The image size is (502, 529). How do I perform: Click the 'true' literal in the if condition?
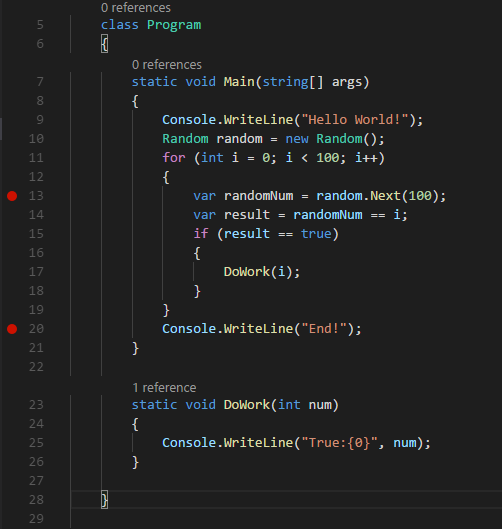pyautogui.click(x=316, y=234)
